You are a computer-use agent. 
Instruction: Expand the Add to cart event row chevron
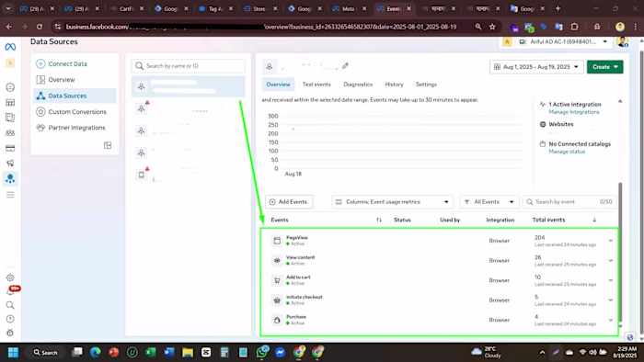pyautogui.click(x=611, y=280)
